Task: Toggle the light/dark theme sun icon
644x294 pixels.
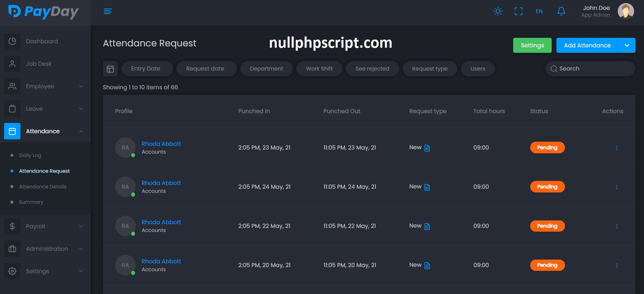Action: [x=498, y=11]
